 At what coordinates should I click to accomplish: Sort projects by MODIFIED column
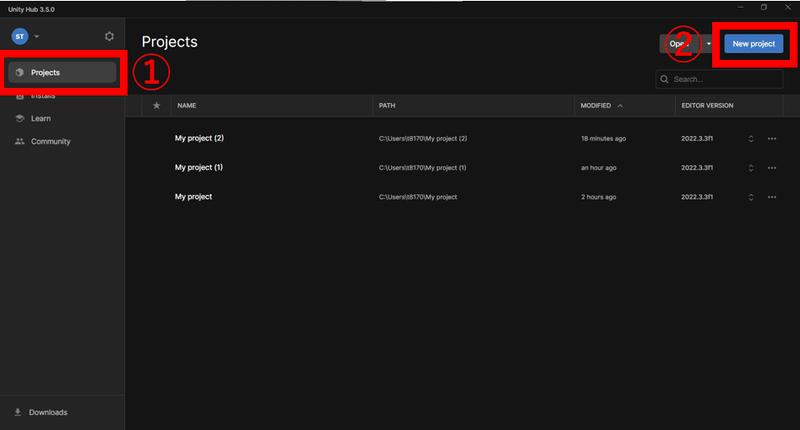pos(595,106)
